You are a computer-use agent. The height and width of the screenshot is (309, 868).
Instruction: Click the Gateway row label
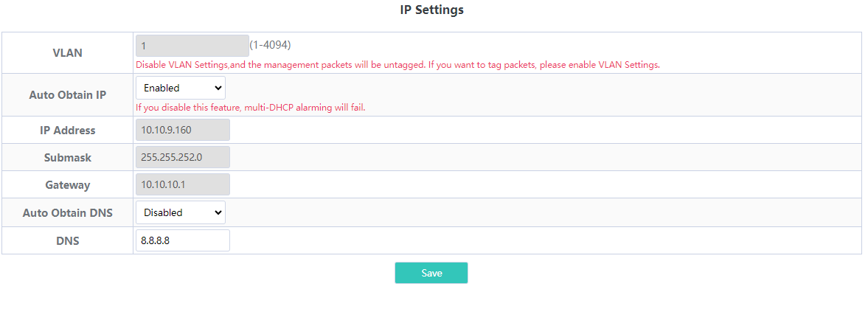pyautogui.click(x=68, y=185)
